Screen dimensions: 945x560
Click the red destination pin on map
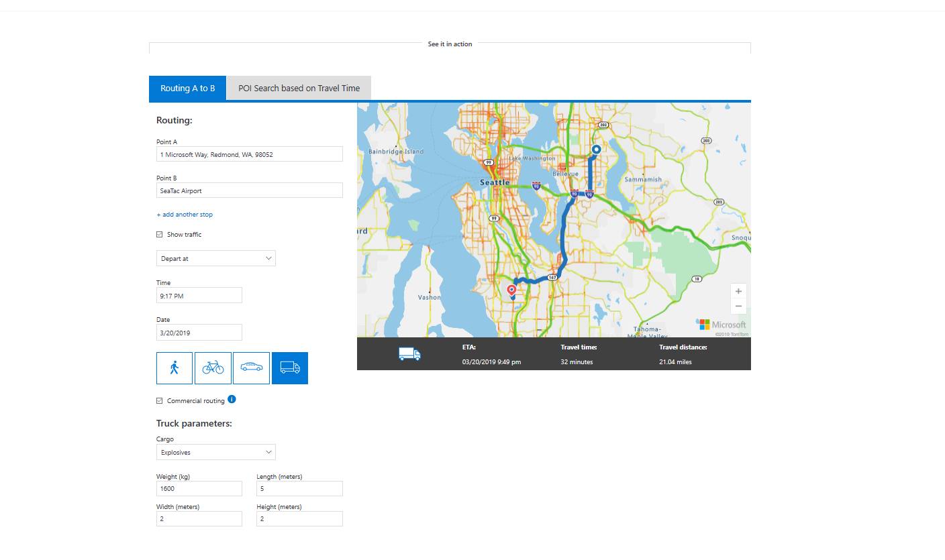click(x=511, y=291)
